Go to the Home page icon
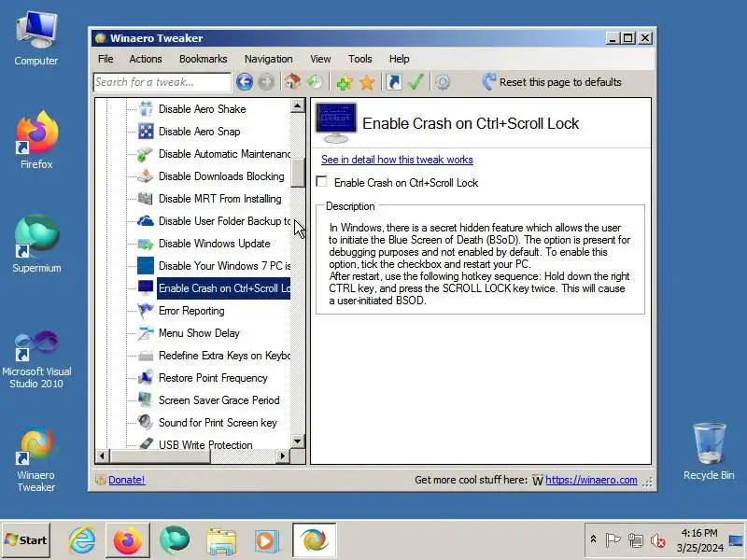 click(292, 82)
